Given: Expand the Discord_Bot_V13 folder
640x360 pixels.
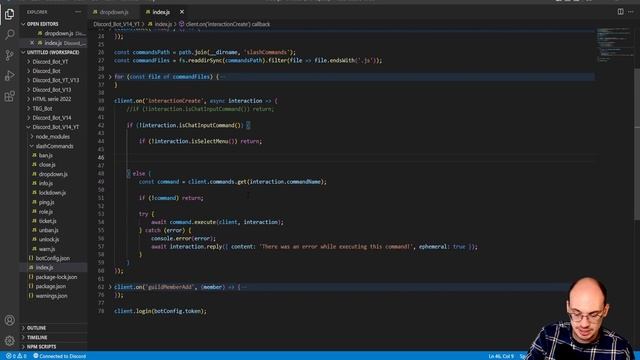Looking at the screenshot, I should (x=51, y=90).
